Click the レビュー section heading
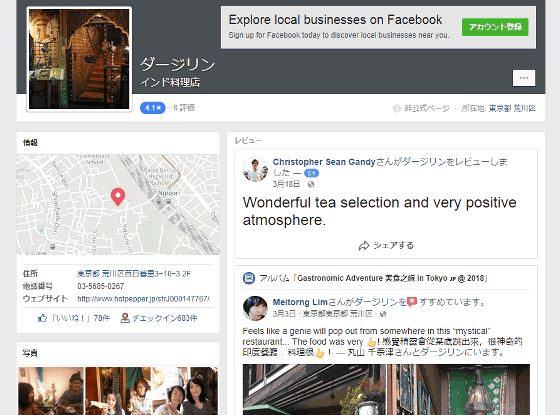 [x=248, y=141]
